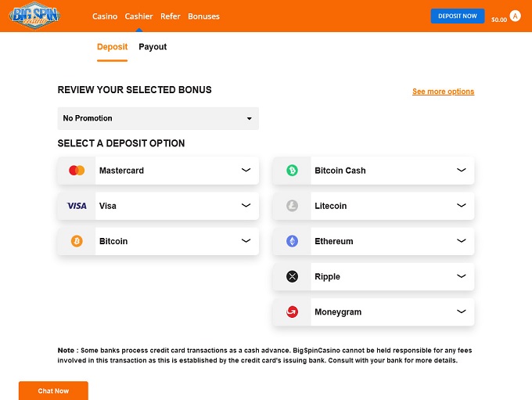The height and width of the screenshot is (400, 532).
Task: Start a chat with Chat Now
Action: (x=53, y=391)
